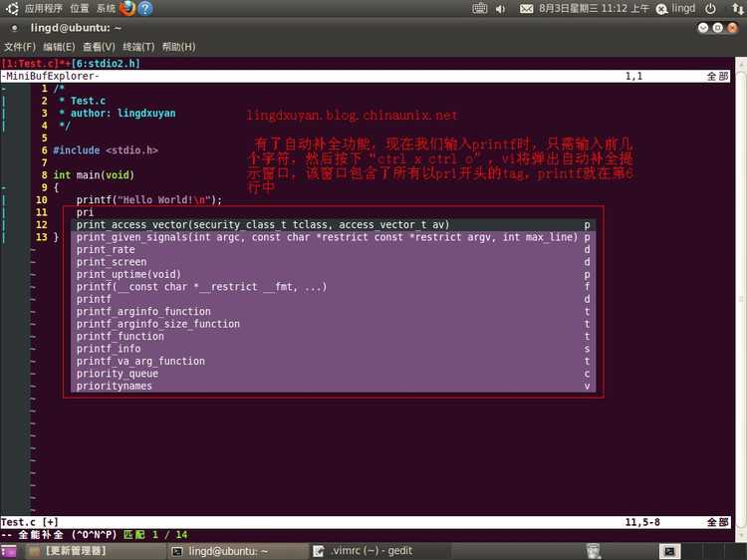Open terminal 编辑(E) menu
This screenshot has width=747, height=560.
59,47
